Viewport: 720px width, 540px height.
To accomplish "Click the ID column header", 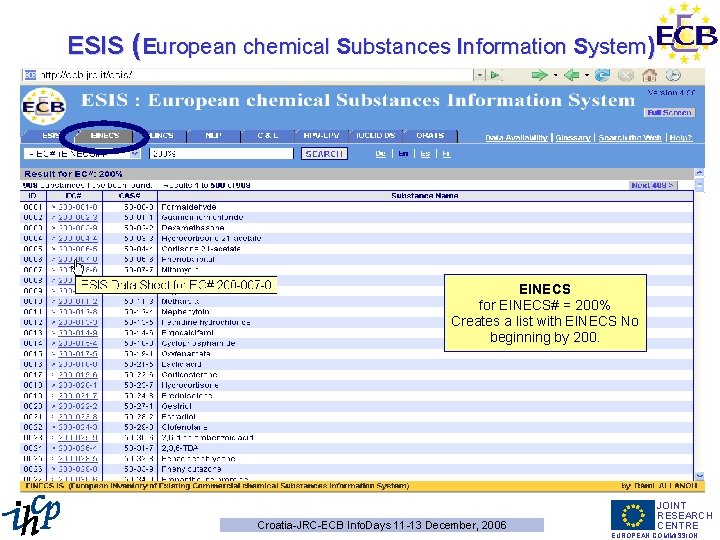I will tap(33, 196).
